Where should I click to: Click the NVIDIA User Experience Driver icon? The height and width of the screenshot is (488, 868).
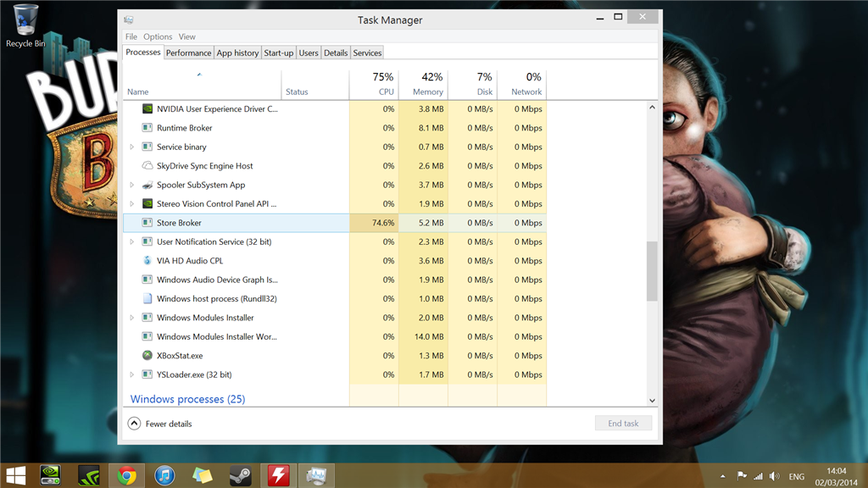click(x=147, y=109)
